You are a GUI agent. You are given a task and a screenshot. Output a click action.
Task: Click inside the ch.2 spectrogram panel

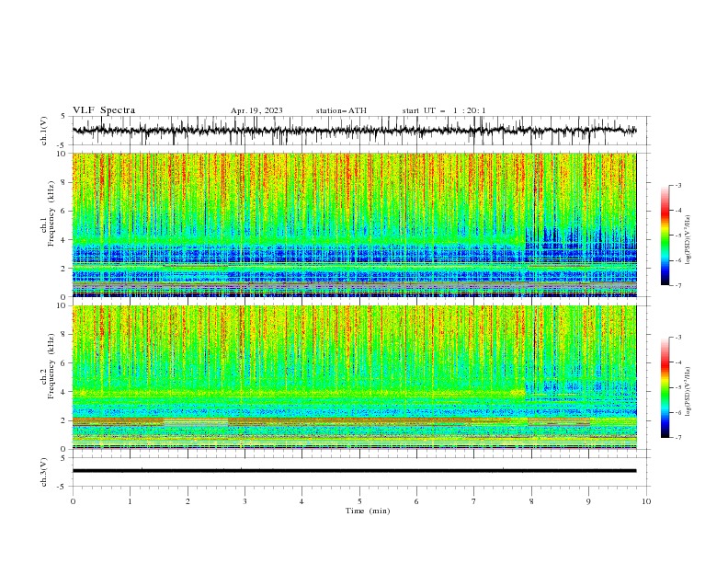tap(354, 377)
